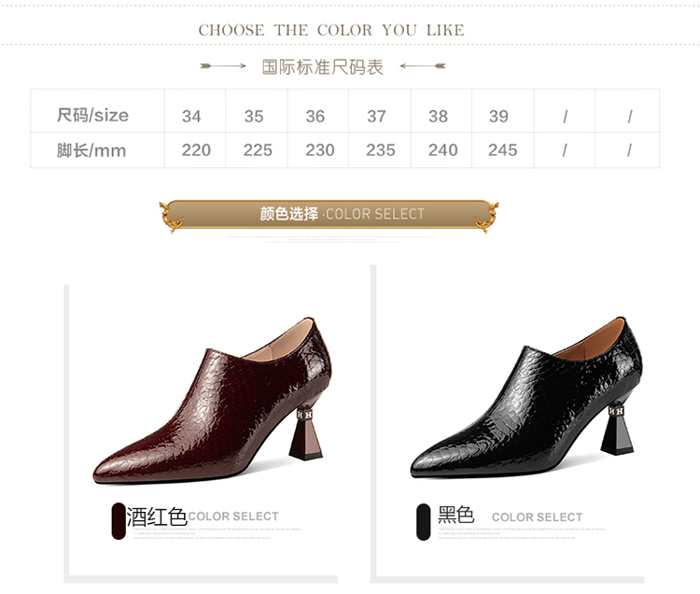This screenshot has height=594, width=700.
Task: Click the left arrow ornament beside 国际标准尺码表
Action: [223, 66]
